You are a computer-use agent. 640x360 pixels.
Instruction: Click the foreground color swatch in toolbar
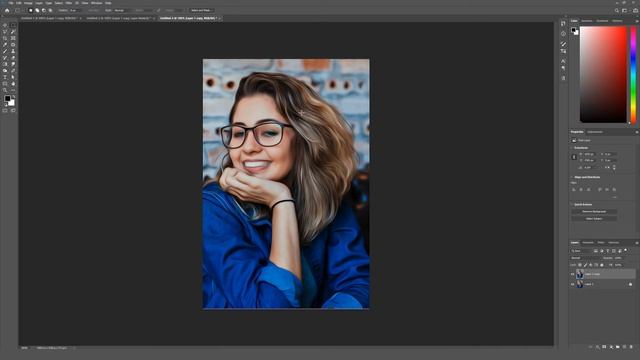coord(7,99)
